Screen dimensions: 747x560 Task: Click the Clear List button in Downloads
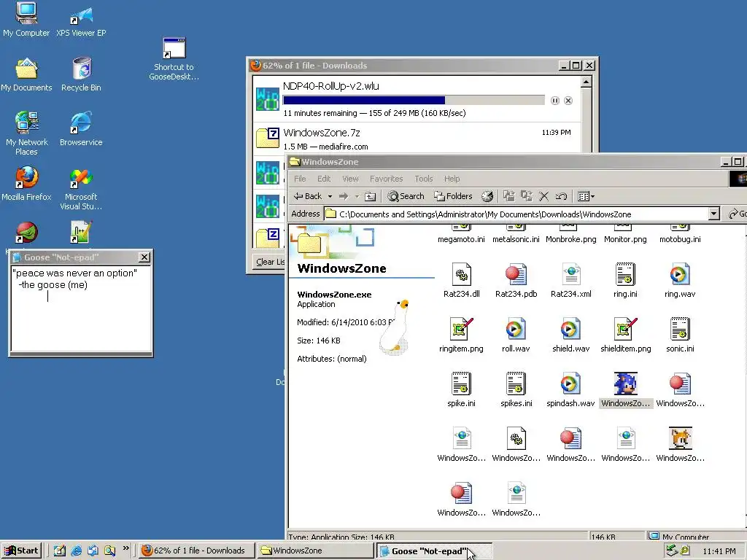(x=270, y=262)
